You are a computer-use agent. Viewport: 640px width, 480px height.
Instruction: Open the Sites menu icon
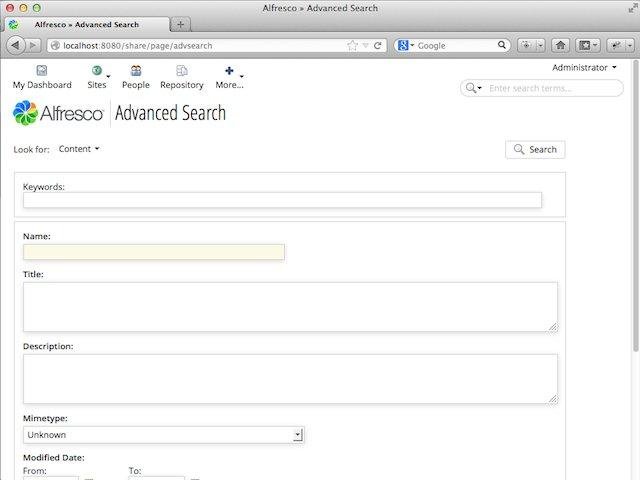[x=97, y=71]
